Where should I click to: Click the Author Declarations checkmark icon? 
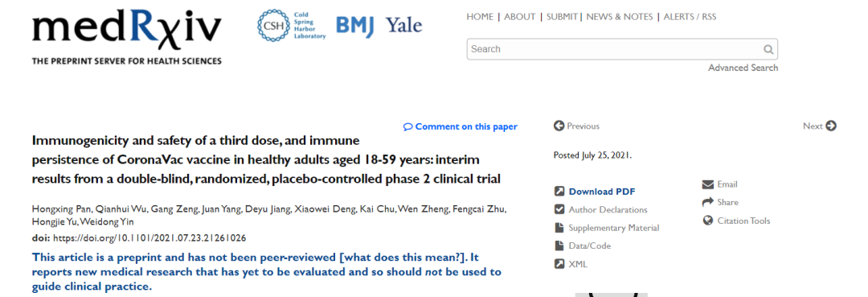(559, 209)
